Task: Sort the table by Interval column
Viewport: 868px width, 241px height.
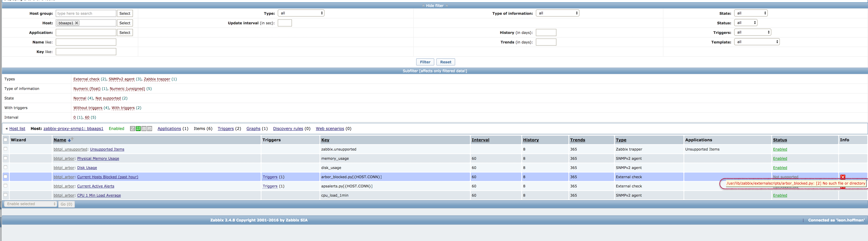Action: [x=480, y=140]
